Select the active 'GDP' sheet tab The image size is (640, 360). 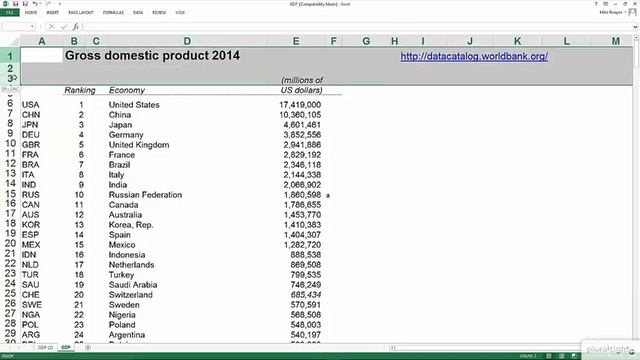coord(66,348)
